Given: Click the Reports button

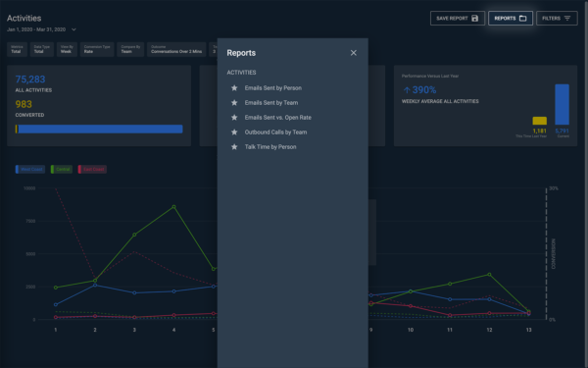Looking at the screenshot, I should [x=511, y=18].
